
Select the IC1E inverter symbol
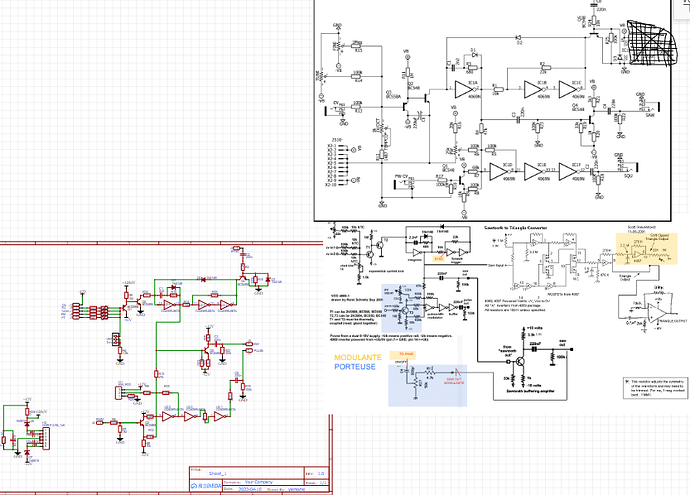pyautogui.click(x=533, y=172)
